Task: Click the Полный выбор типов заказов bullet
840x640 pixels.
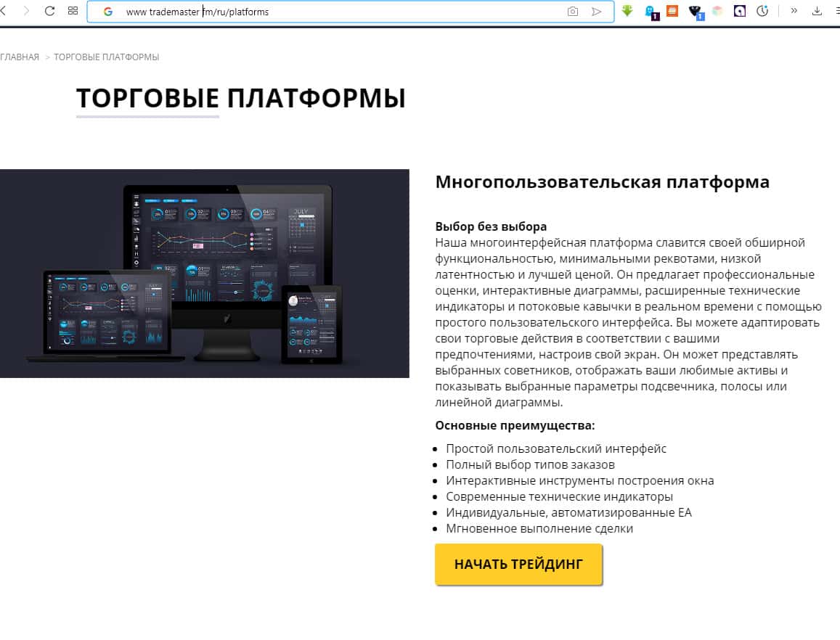Action: (531, 465)
